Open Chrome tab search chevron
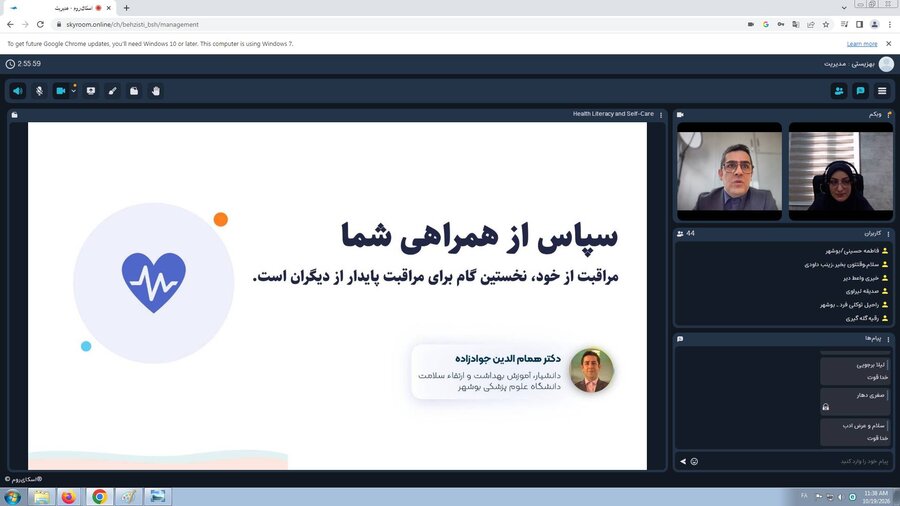Viewport: 900px width, 506px height. click(844, 7)
